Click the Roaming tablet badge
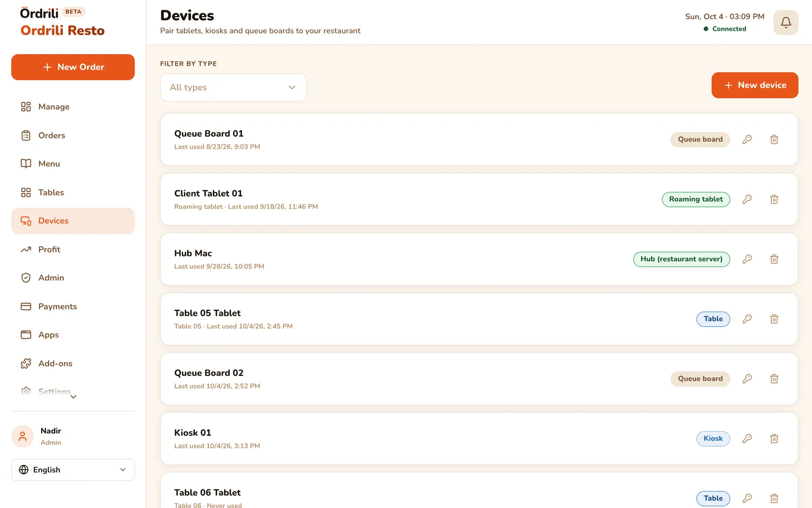This screenshot has width=812, height=508. (x=696, y=199)
